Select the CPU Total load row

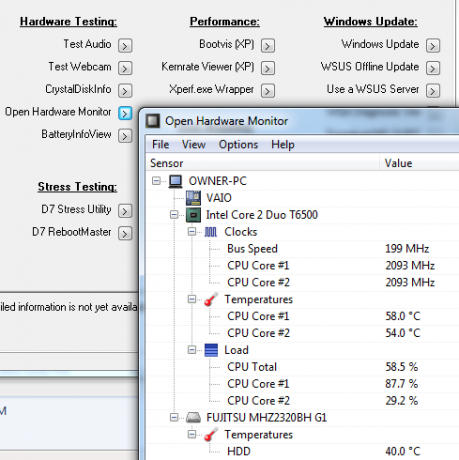pyautogui.click(x=303, y=367)
